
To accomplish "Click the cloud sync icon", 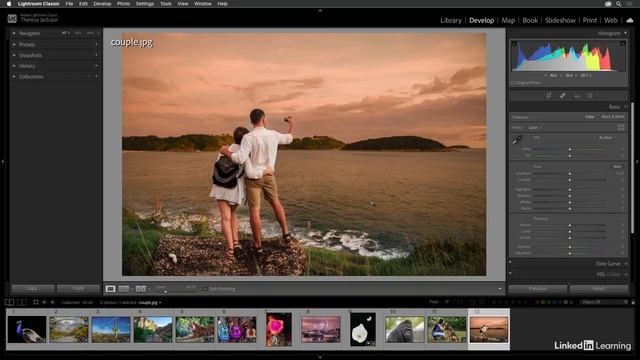I will point(630,20).
